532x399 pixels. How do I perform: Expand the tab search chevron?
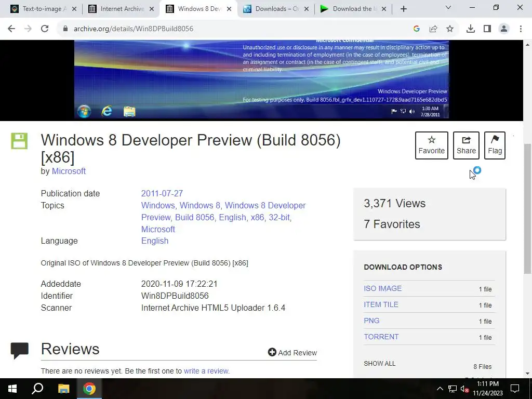pyautogui.click(x=448, y=7)
